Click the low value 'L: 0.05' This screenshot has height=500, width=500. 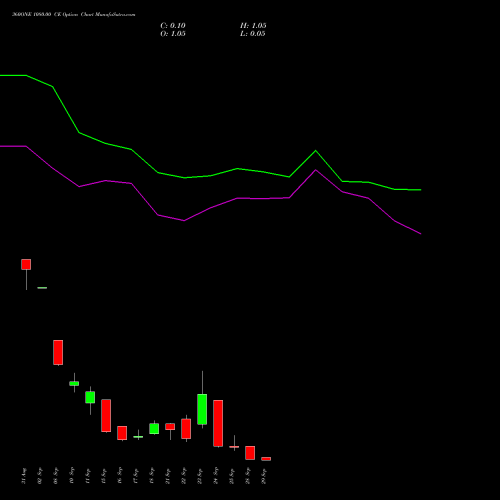253,34
